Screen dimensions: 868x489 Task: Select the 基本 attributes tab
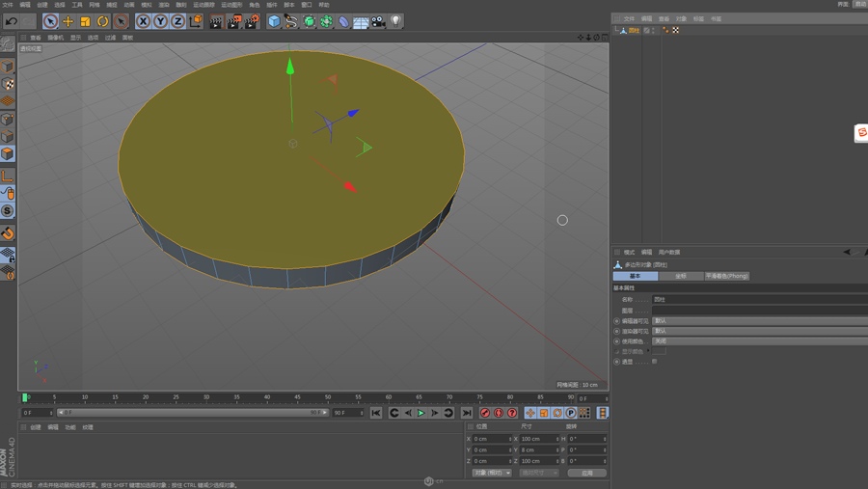[x=636, y=276]
